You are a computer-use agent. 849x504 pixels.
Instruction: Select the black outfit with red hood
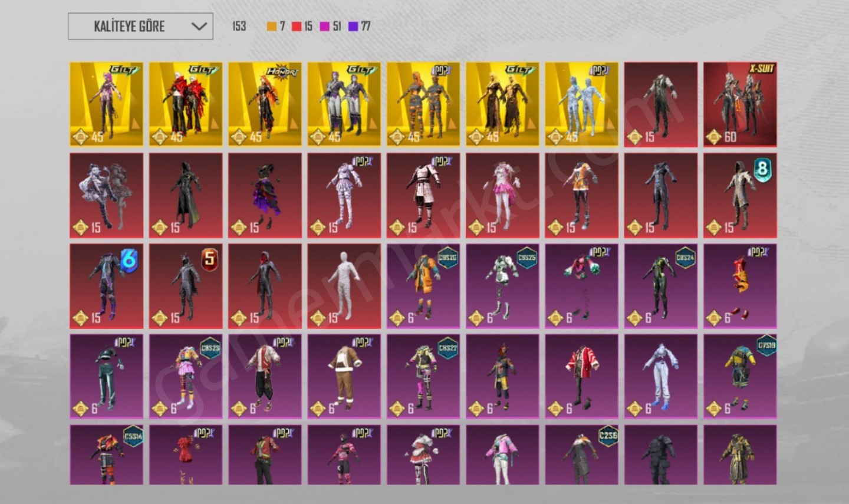tap(265, 286)
